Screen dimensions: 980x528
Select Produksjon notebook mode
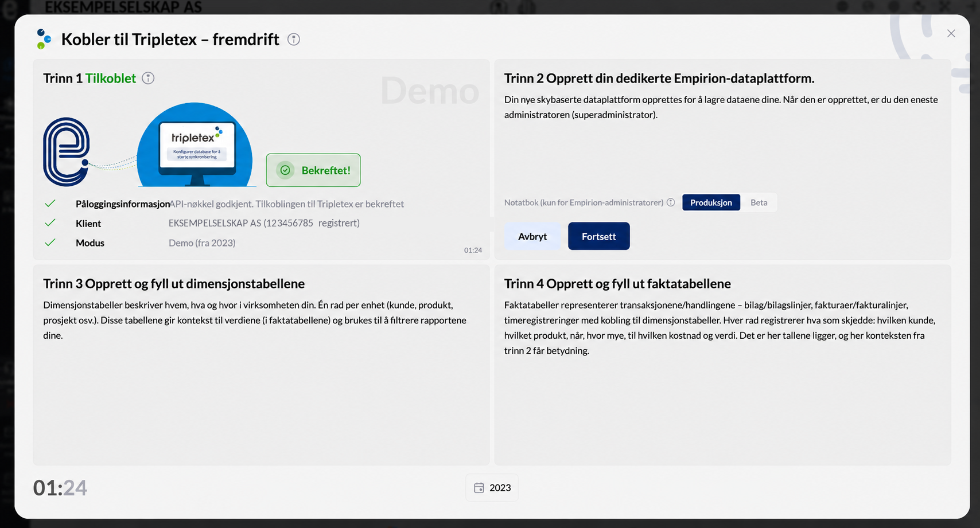[711, 202]
